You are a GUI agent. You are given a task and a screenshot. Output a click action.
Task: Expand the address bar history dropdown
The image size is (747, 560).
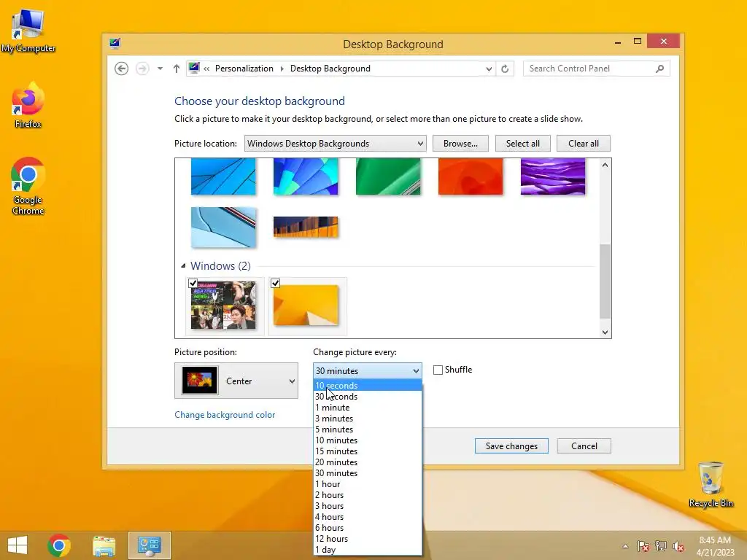point(489,69)
